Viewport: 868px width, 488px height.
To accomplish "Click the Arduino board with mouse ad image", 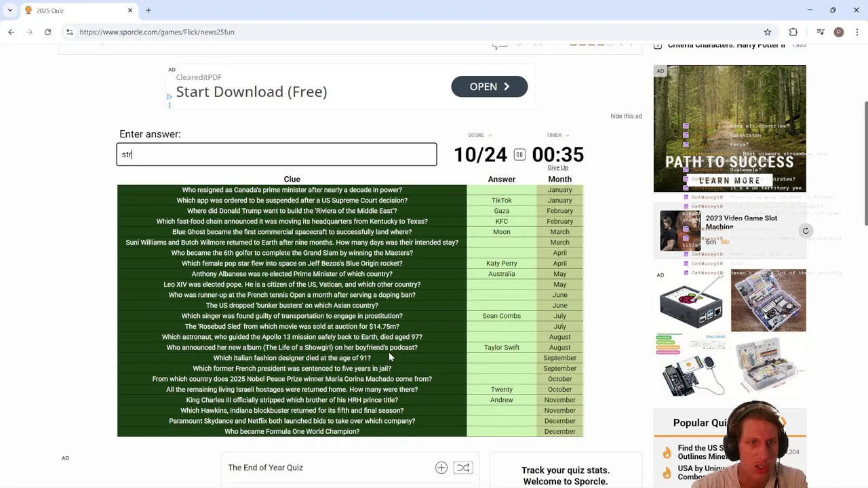I will pyautogui.click(x=691, y=366).
